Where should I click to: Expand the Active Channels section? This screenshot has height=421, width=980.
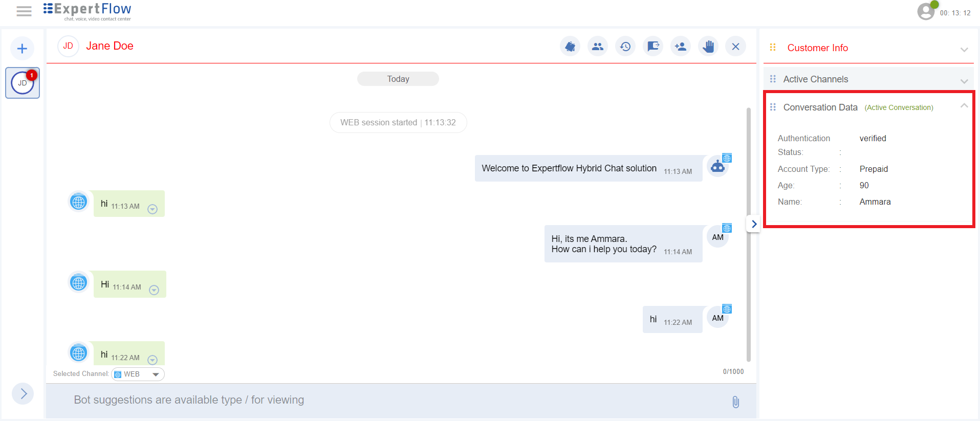(x=964, y=81)
